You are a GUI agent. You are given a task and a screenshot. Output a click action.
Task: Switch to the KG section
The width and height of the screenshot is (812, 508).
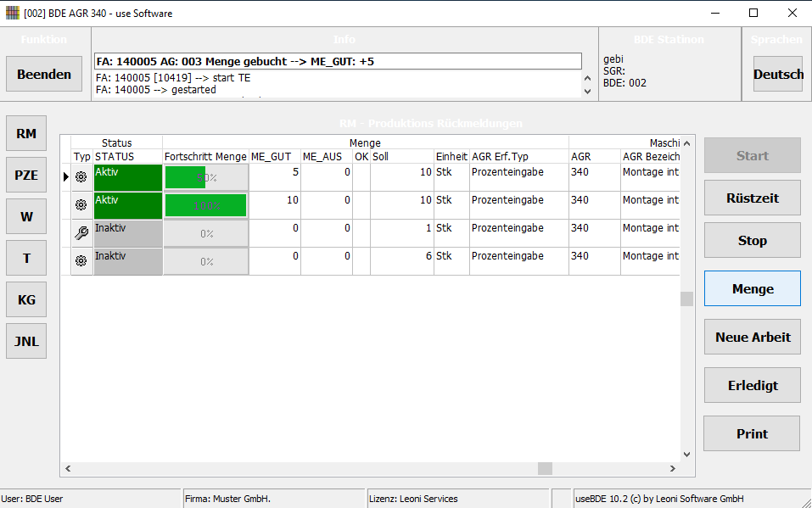tap(26, 299)
